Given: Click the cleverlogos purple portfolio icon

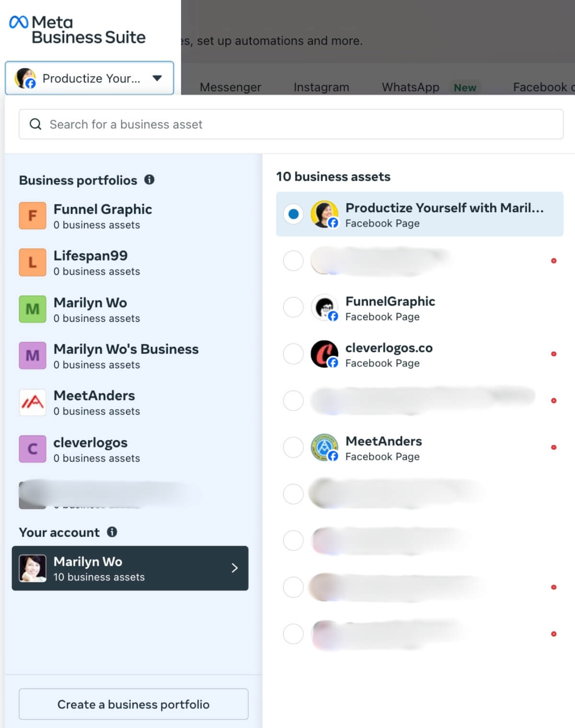Looking at the screenshot, I should point(32,449).
